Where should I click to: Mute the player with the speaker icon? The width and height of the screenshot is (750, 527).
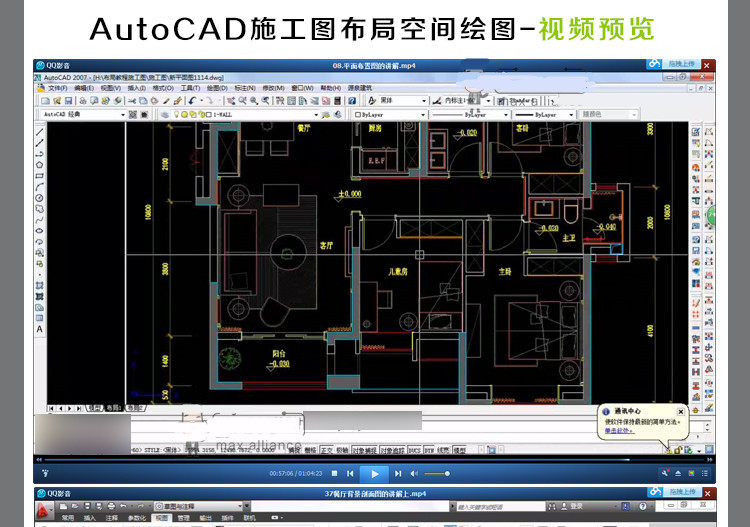pos(414,473)
